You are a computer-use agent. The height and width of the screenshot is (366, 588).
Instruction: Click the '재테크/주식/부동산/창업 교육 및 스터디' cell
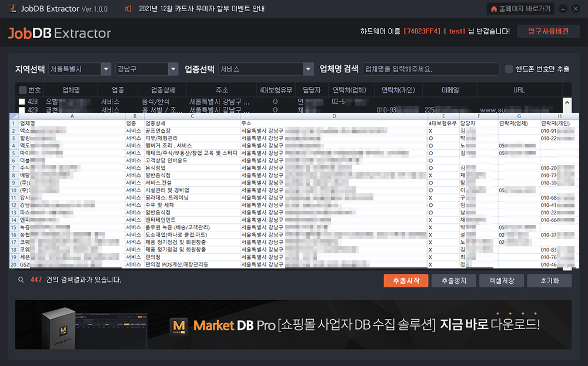[191, 153]
